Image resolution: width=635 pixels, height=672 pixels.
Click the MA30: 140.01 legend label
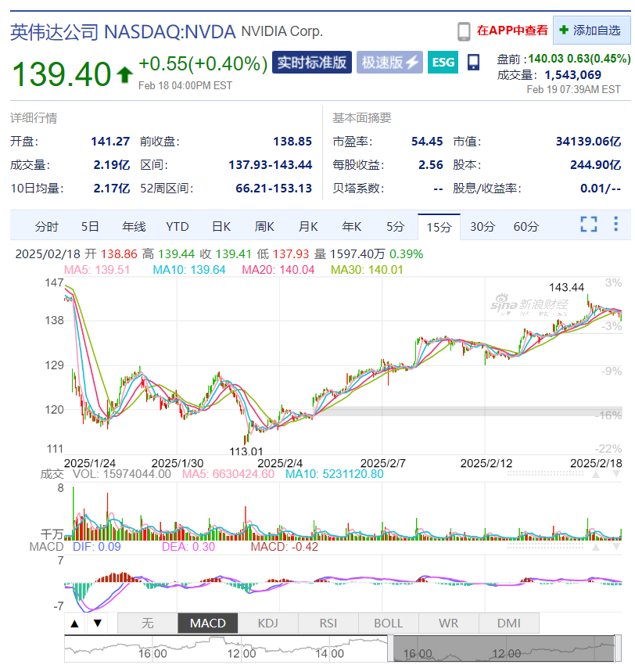pyautogui.click(x=368, y=270)
